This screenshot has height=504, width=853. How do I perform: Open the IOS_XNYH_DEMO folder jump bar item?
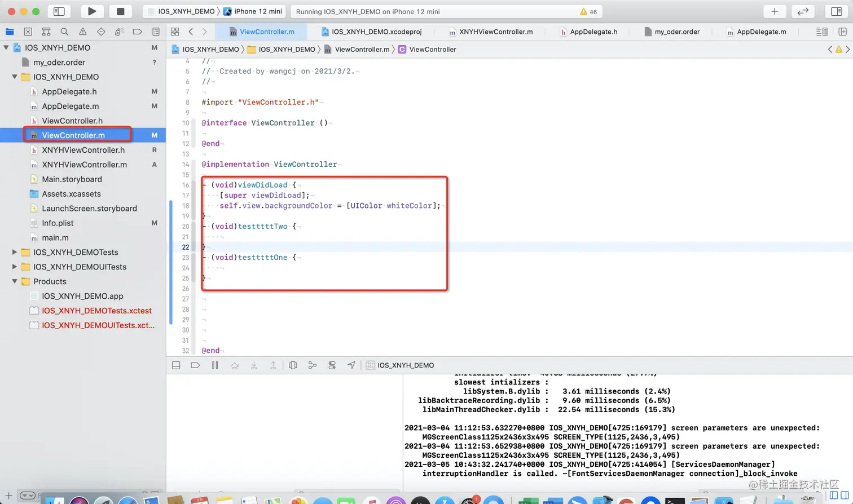click(x=281, y=50)
